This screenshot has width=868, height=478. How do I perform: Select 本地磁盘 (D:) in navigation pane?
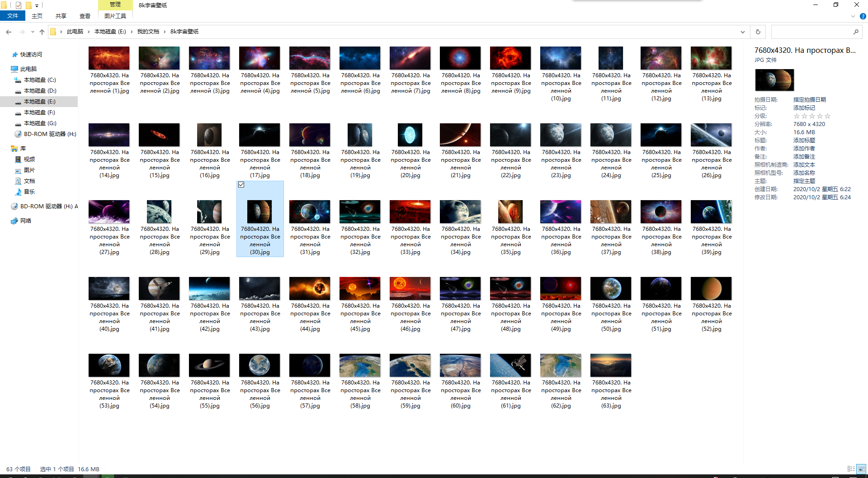pos(40,91)
